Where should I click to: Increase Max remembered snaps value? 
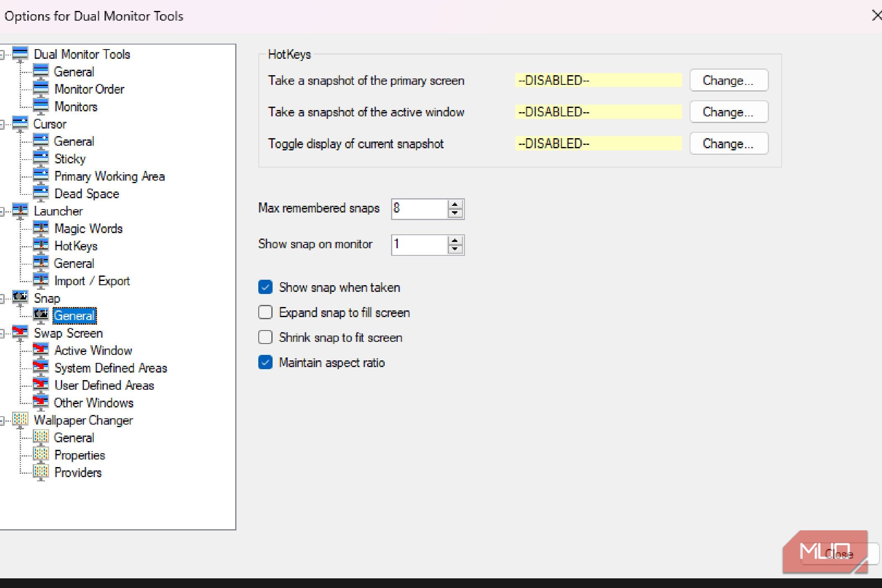click(x=455, y=205)
